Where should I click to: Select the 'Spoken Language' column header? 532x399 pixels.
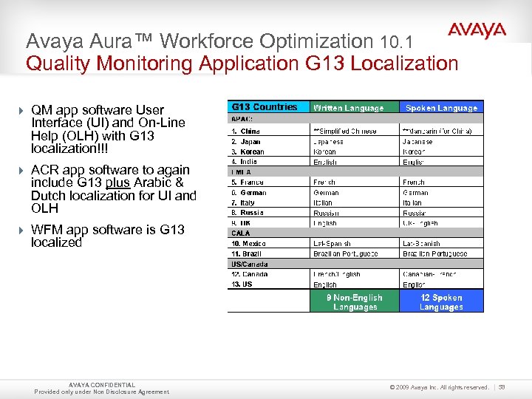coord(441,107)
